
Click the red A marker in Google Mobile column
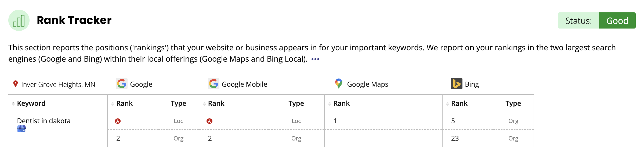[x=209, y=121]
